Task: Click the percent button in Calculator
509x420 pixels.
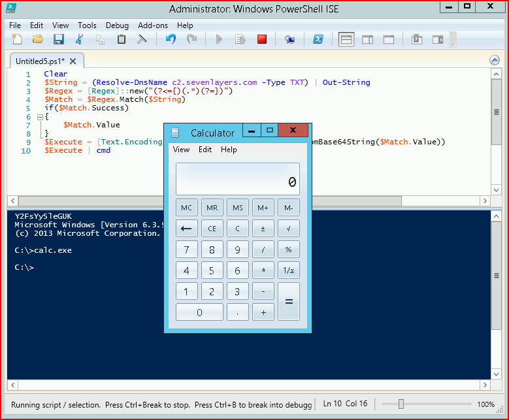Action: [x=289, y=250]
